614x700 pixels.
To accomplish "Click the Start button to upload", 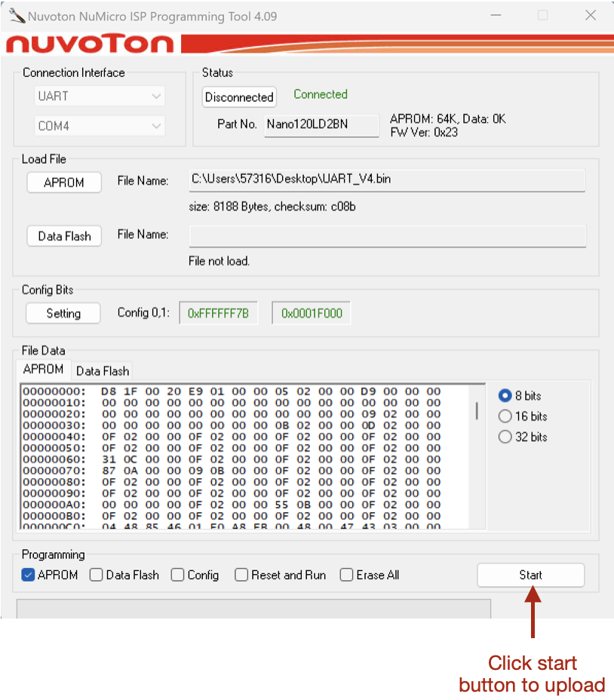I will point(530,575).
